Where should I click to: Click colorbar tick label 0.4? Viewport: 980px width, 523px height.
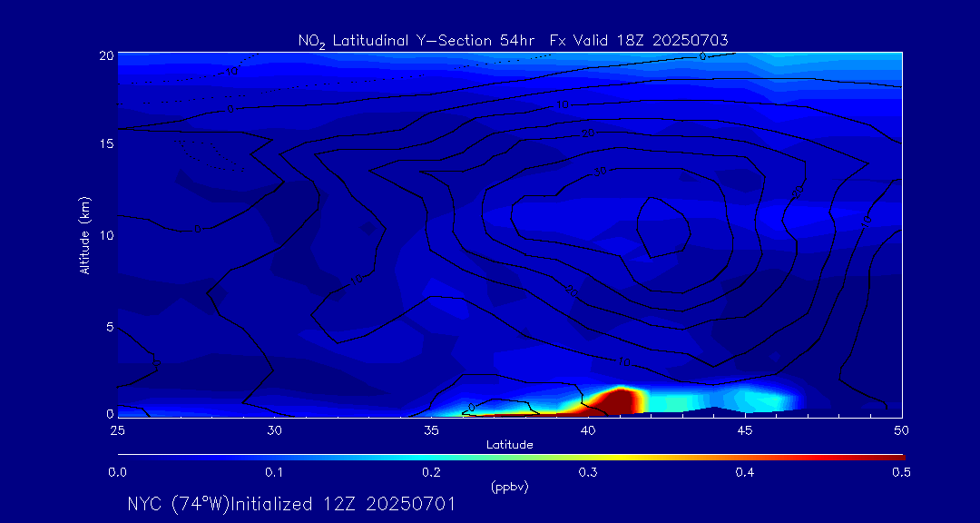[745, 472]
